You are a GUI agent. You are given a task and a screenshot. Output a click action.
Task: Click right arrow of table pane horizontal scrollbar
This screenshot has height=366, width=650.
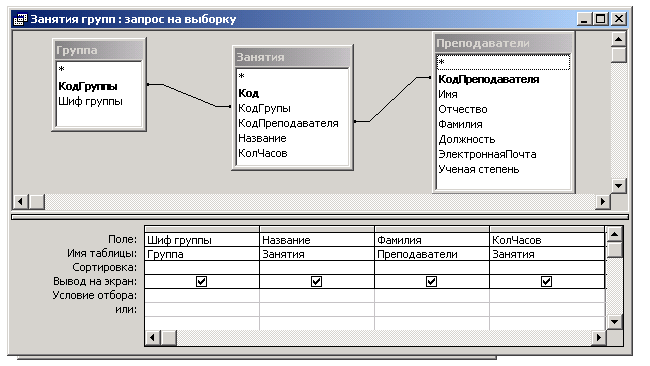click(x=602, y=202)
